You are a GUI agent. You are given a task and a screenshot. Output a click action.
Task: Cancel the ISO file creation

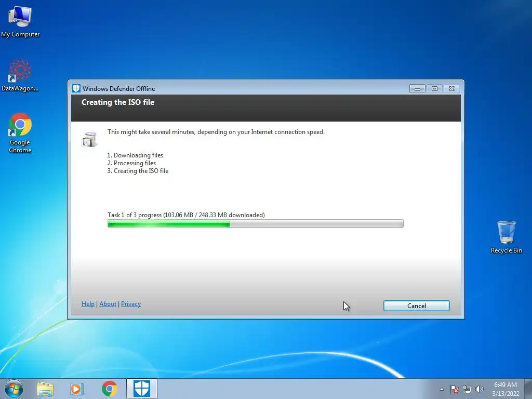[x=416, y=305]
